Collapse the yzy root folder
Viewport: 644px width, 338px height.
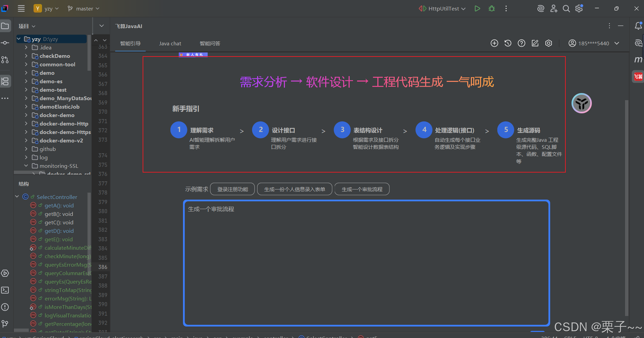point(19,39)
